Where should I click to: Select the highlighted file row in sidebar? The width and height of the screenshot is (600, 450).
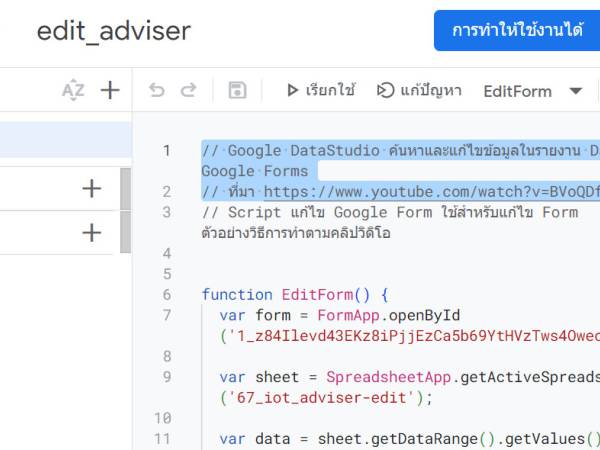(66, 140)
